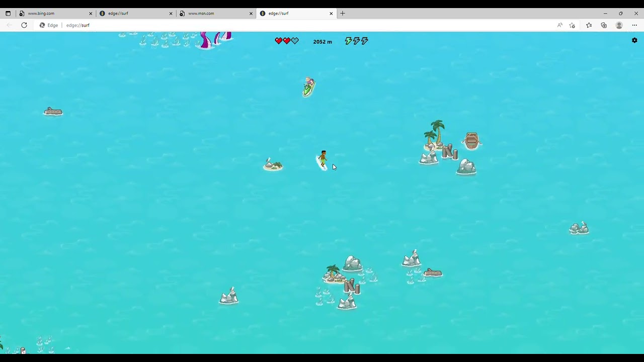This screenshot has width=644, height=362.
Task: Click the surfer character on the board
Action: click(x=323, y=160)
